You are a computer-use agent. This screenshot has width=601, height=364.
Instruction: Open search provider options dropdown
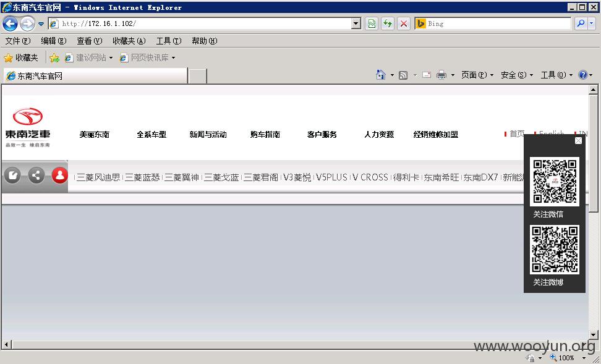click(x=592, y=23)
